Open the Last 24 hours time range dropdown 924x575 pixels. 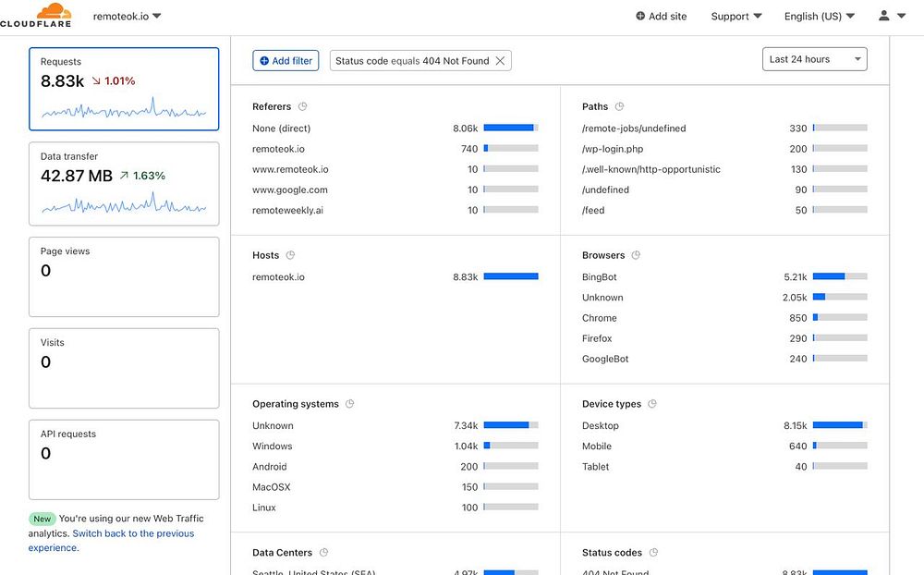(814, 59)
